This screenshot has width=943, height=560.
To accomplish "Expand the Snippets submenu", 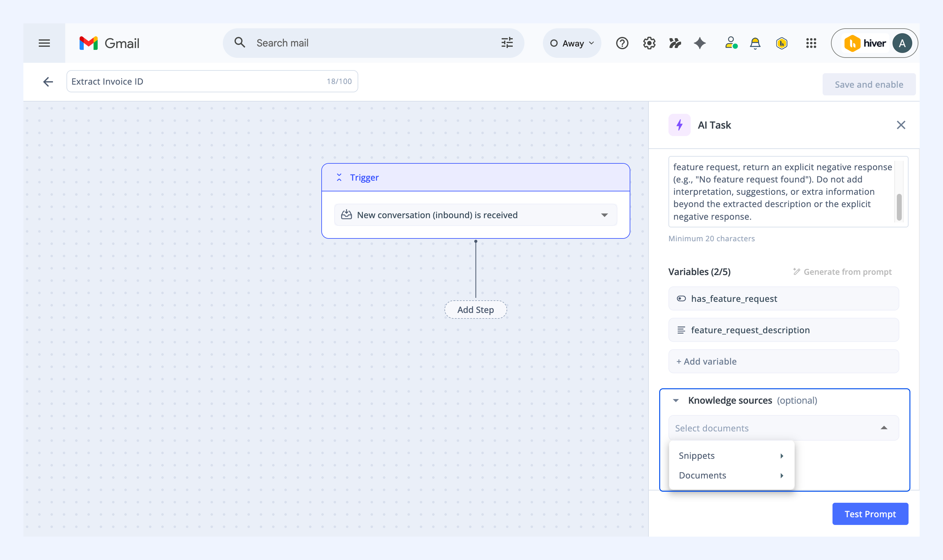I will [x=731, y=455].
